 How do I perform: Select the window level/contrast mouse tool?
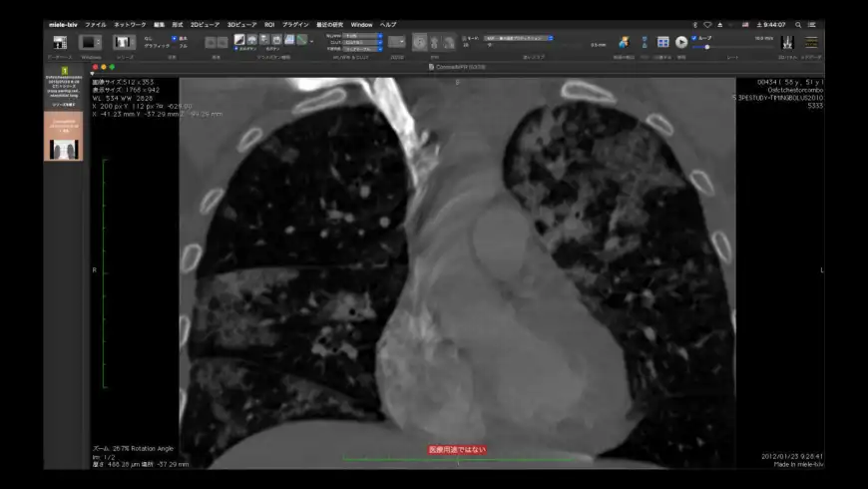coord(239,40)
